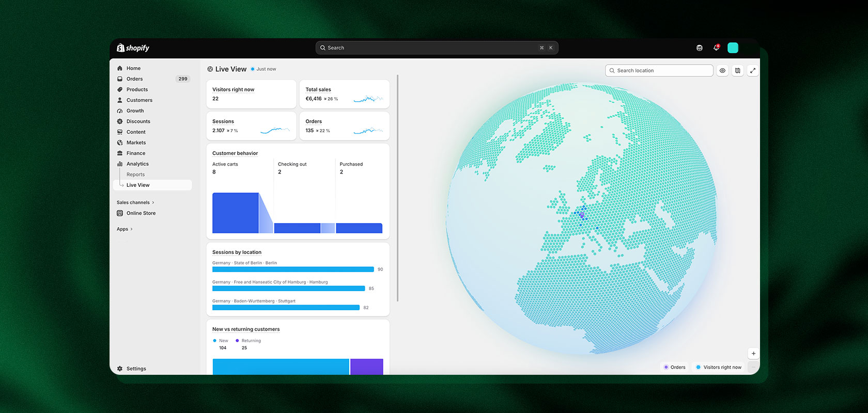This screenshot has height=413, width=868.
Task: Open the notifications bell icon
Action: point(716,47)
